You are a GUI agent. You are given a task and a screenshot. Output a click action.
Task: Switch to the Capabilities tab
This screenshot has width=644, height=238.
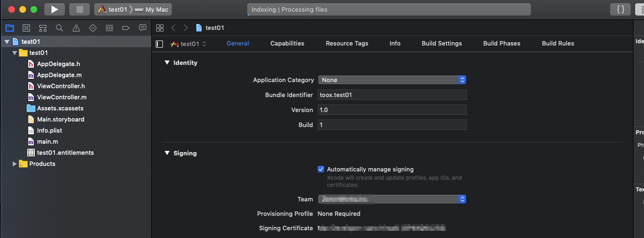point(287,44)
